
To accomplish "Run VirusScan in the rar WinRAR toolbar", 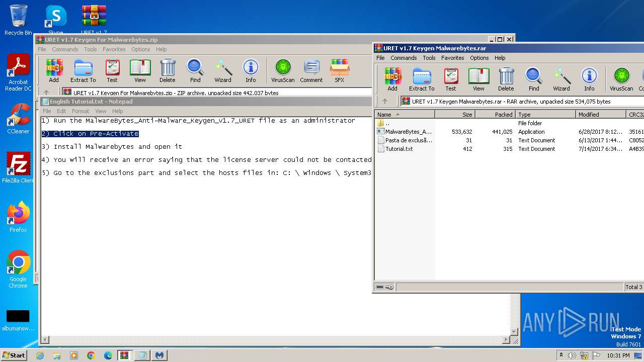I will click(x=621, y=79).
